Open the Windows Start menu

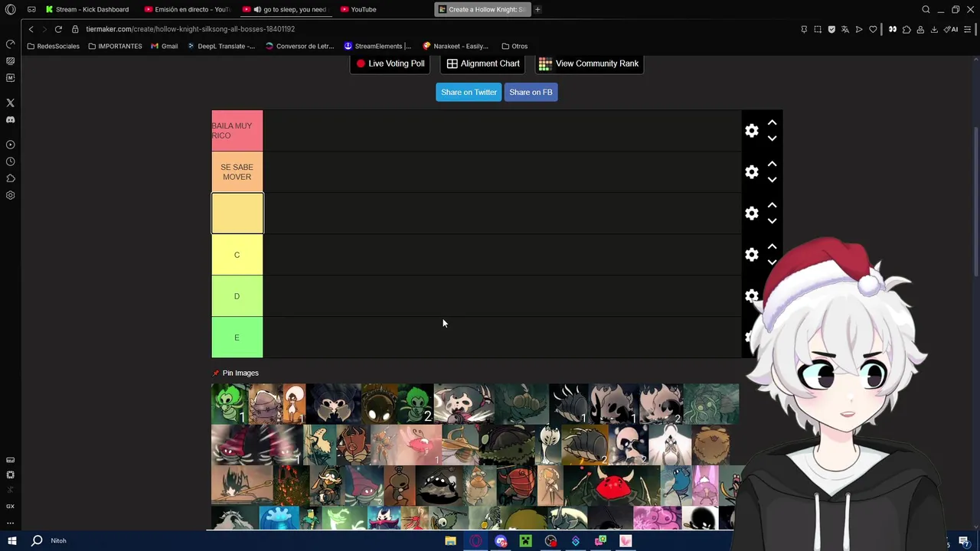coord(11,541)
